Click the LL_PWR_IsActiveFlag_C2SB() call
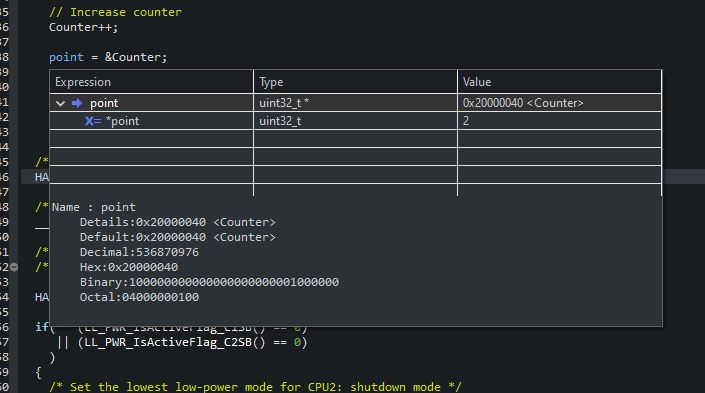 click(x=175, y=342)
